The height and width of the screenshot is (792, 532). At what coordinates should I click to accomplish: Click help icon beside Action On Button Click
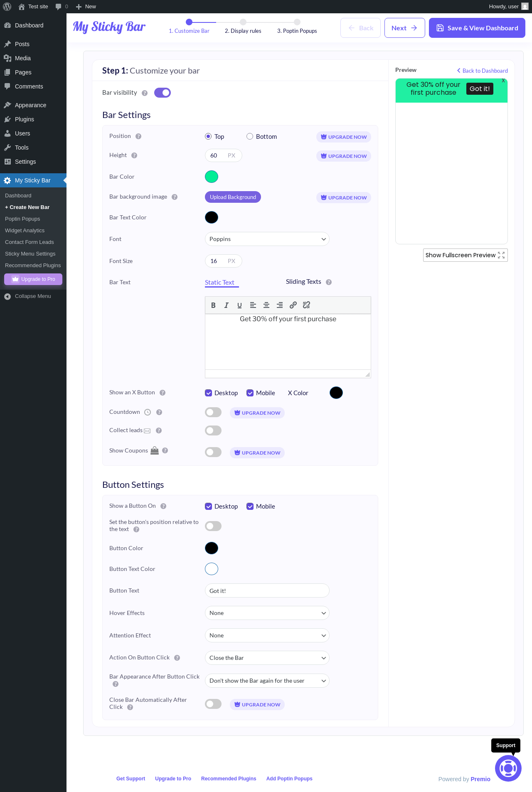(x=177, y=658)
